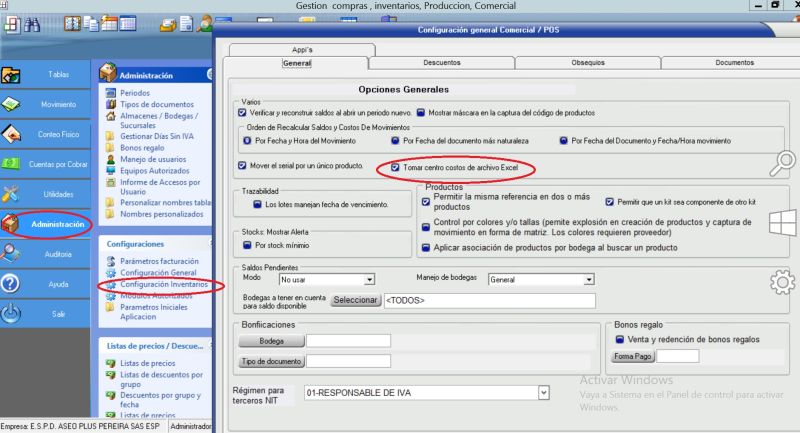Open the Cuentas por Cobrar icon

point(12,164)
